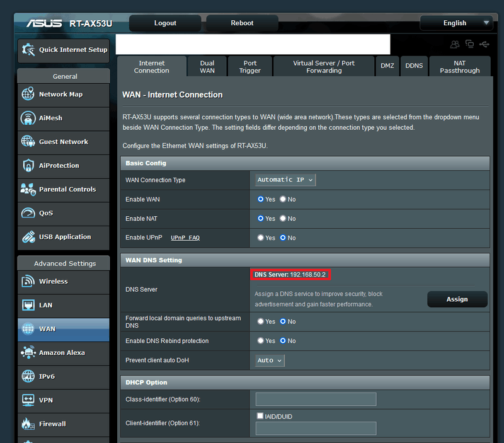Select No for DNS Rebind protection
This screenshot has width=504, height=443.
[283, 340]
